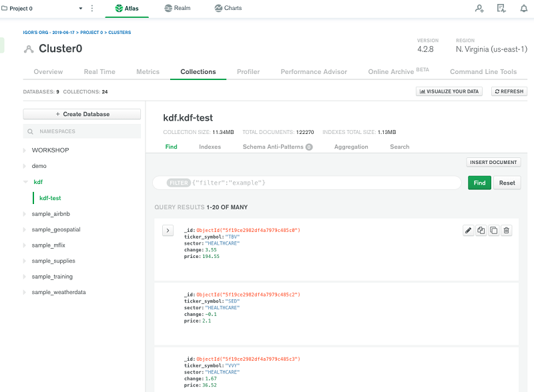Image resolution: width=534 pixels, height=392 pixels.
Task: Collapse the kdf database
Action: (x=25, y=182)
